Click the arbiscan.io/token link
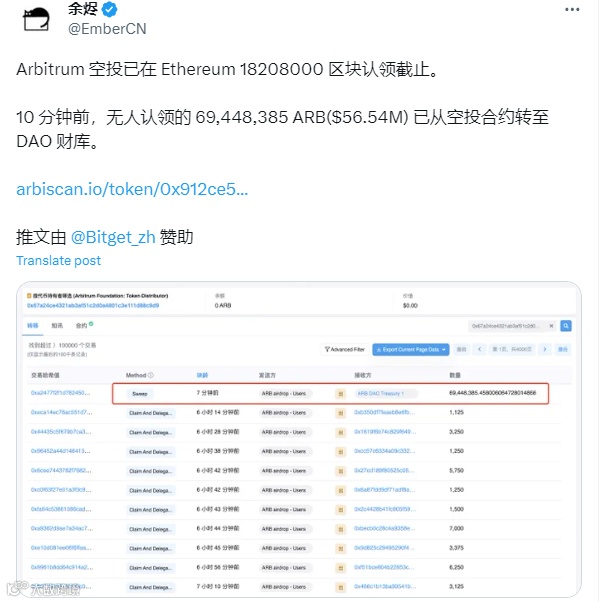Screen dimensions: 600x602 (x=132, y=189)
